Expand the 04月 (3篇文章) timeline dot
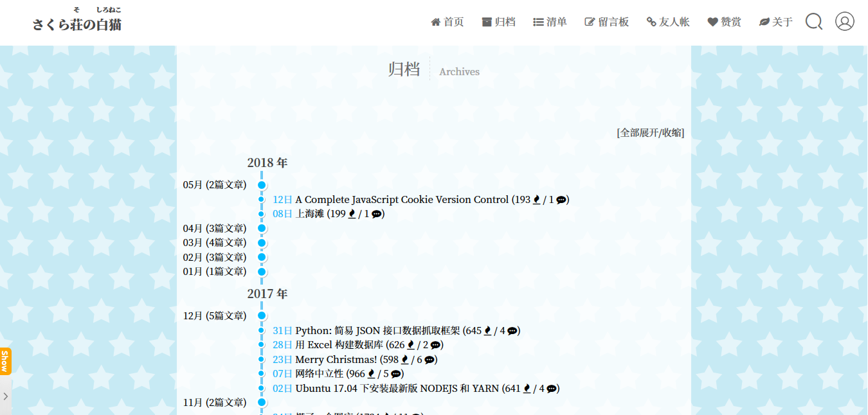 pyautogui.click(x=261, y=228)
